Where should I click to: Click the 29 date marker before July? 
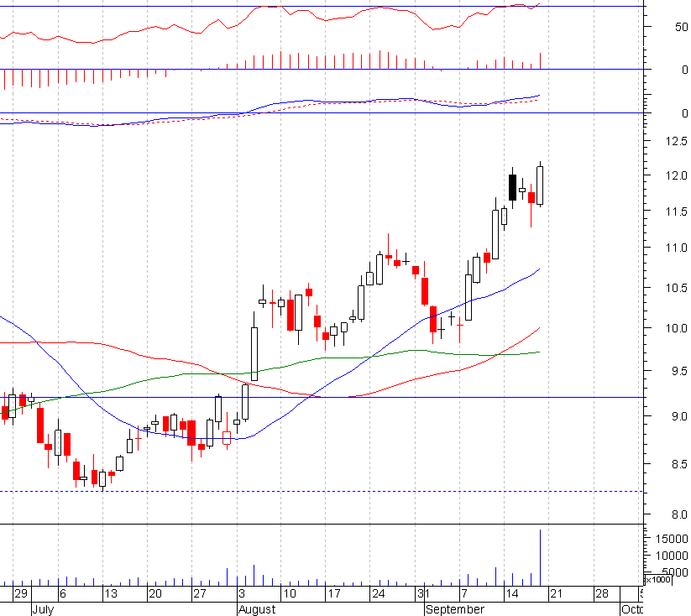click(21, 593)
